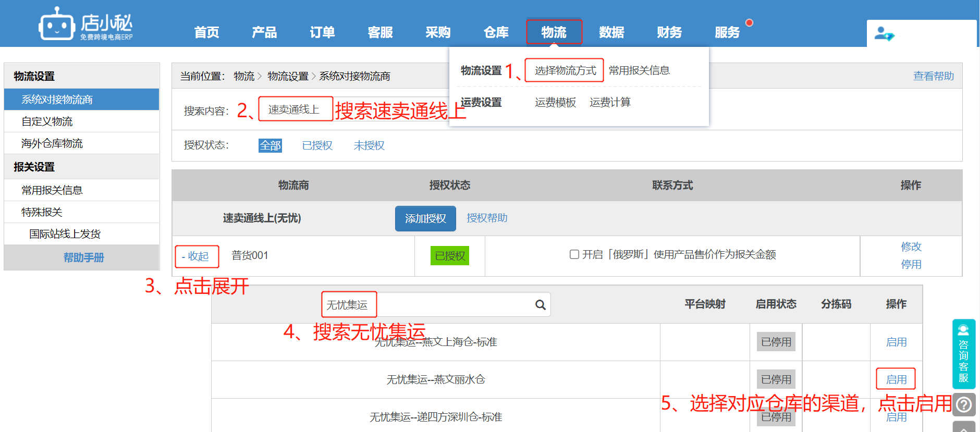Enable 俄罗斯 product price customs checkbox
This screenshot has width=980, height=432.
[x=574, y=254]
